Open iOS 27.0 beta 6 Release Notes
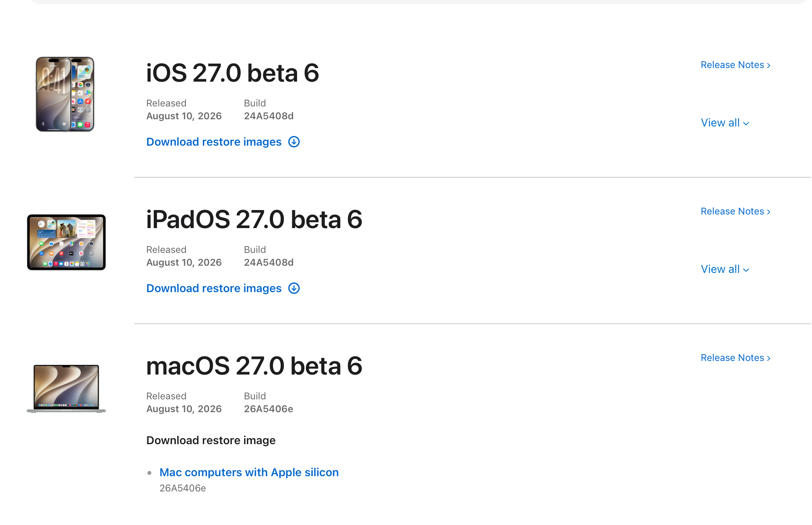Viewport: 812px width, 525px height. pos(736,65)
